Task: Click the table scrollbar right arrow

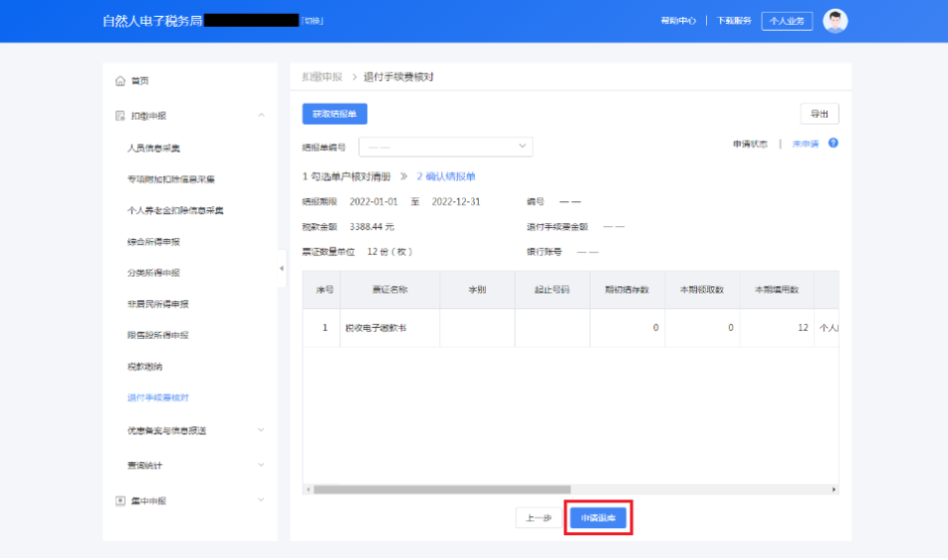Action: [834, 490]
